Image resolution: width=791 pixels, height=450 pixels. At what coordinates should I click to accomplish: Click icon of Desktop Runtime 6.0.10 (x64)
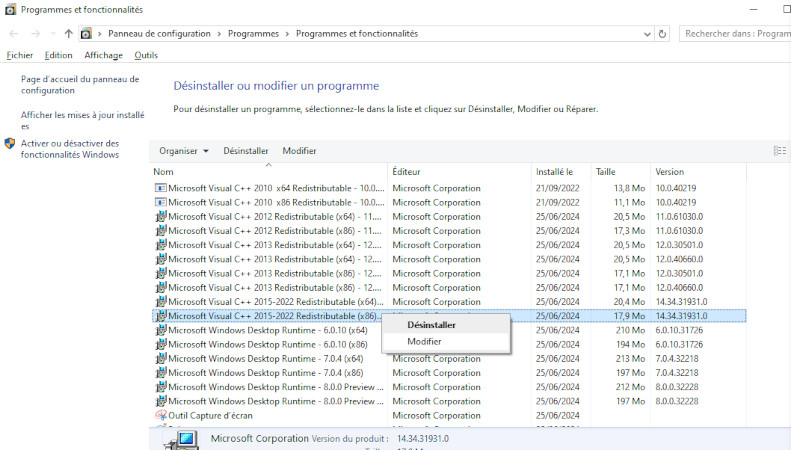pyautogui.click(x=160, y=330)
